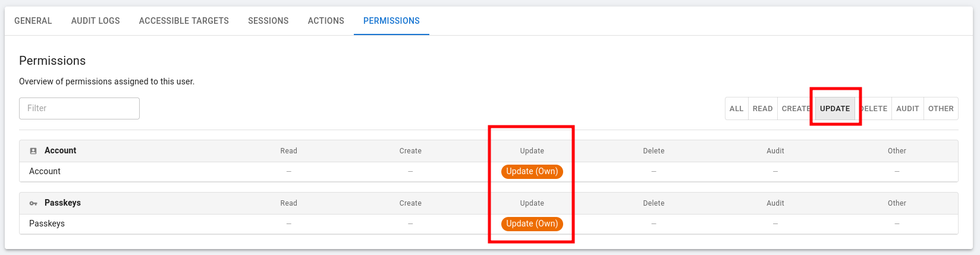This screenshot has height=255, width=980.
Task: Toggle the READ permissions filter
Action: [762, 109]
